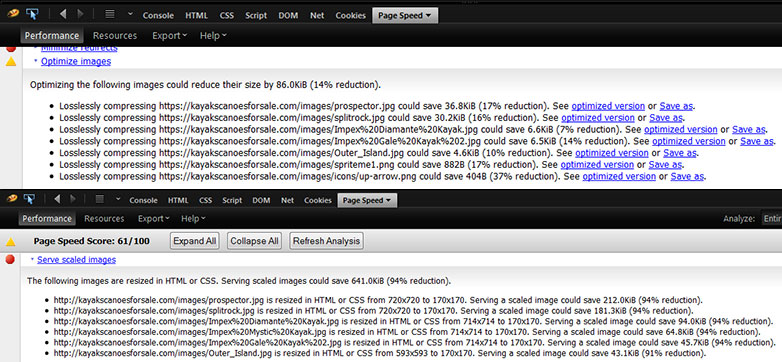Open CSS tab in lower panel
The width and height of the screenshot is (782, 362).
point(205,200)
